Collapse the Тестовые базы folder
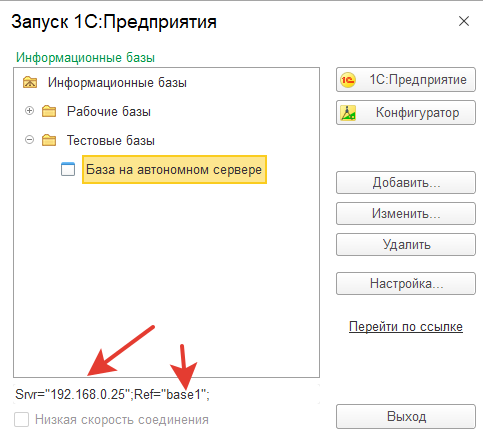Image resolution: width=483 pixels, height=437 pixels. pos(30,140)
